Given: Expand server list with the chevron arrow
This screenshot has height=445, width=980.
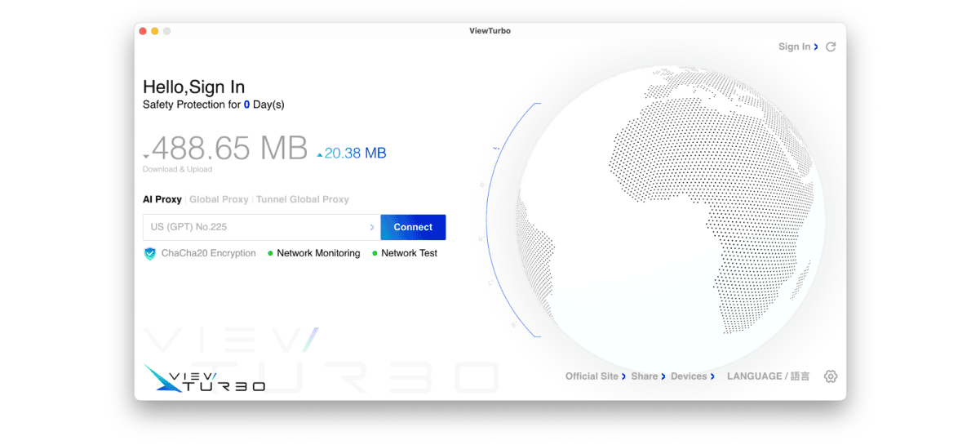Looking at the screenshot, I should (x=372, y=228).
